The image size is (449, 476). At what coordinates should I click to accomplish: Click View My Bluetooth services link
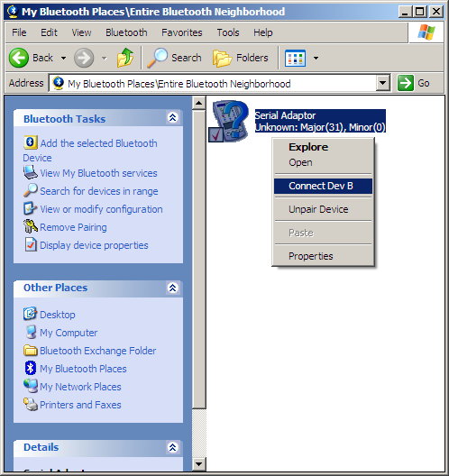click(98, 173)
